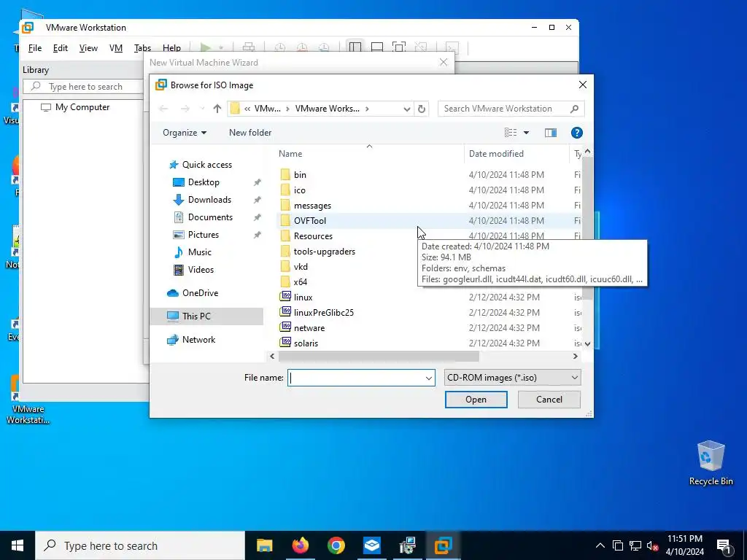Image resolution: width=747 pixels, height=560 pixels.
Task: Open notification center on taskbar
Action: click(724, 545)
